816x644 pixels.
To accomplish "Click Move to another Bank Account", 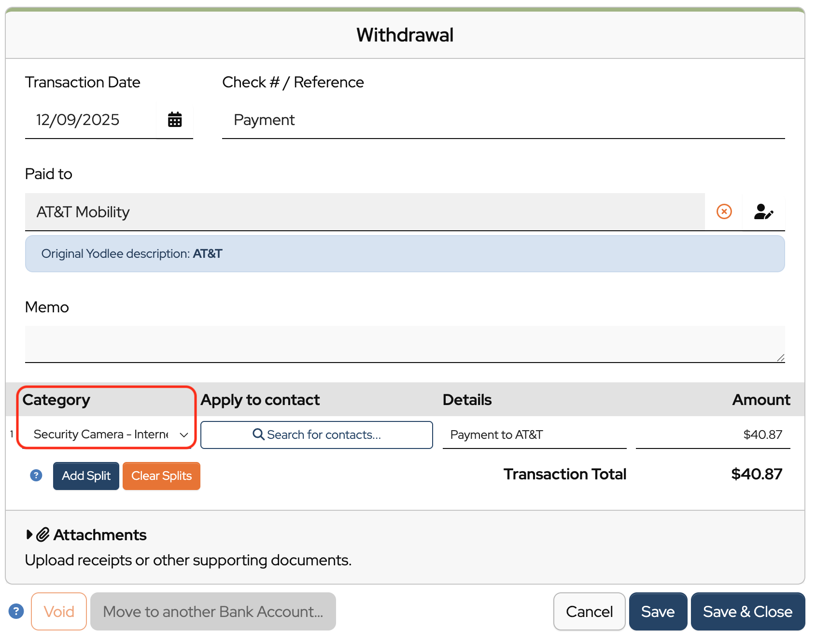I will [x=213, y=611].
